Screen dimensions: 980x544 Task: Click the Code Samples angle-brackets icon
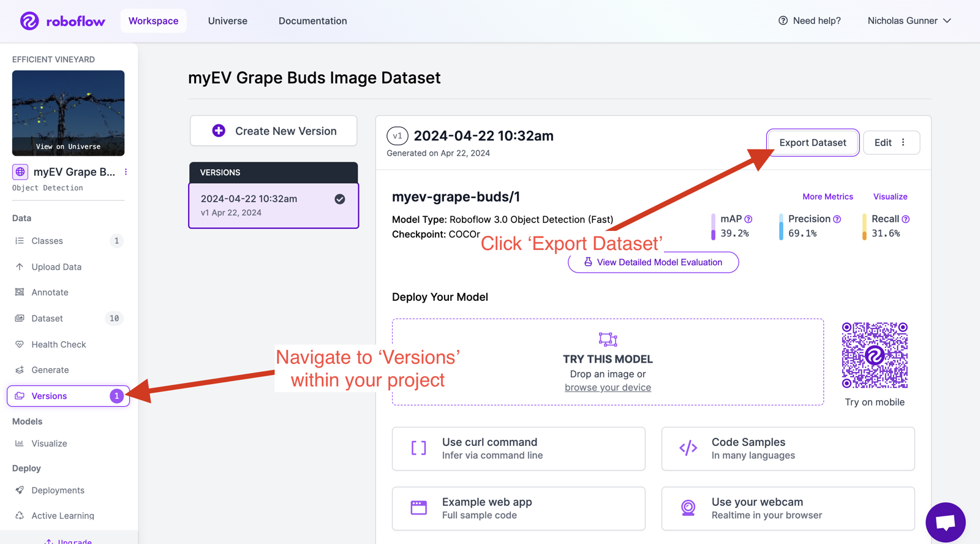pyautogui.click(x=688, y=448)
